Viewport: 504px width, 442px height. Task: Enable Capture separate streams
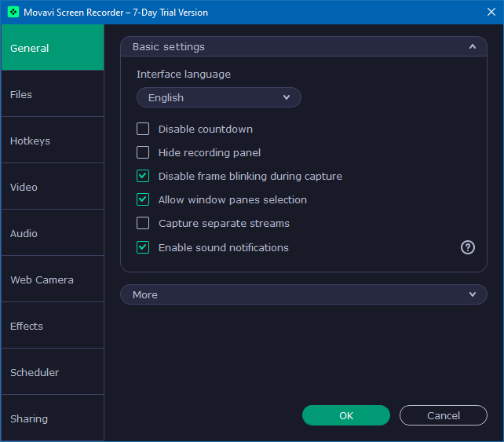pos(143,223)
